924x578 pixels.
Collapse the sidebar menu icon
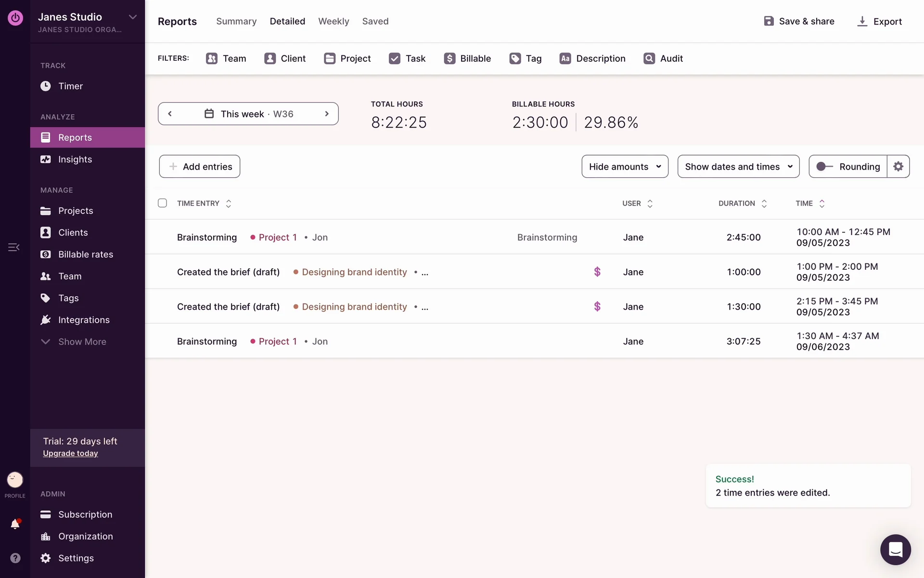13,247
